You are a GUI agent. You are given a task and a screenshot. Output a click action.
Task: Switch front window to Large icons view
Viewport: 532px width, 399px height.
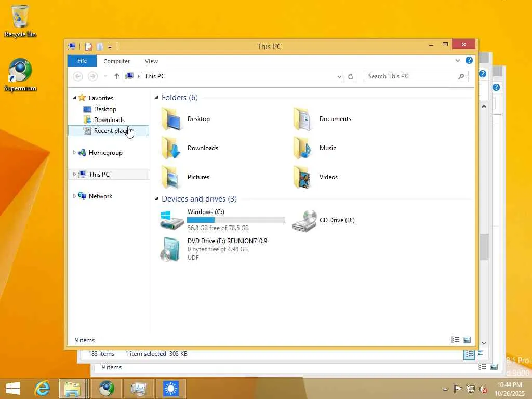(467, 340)
